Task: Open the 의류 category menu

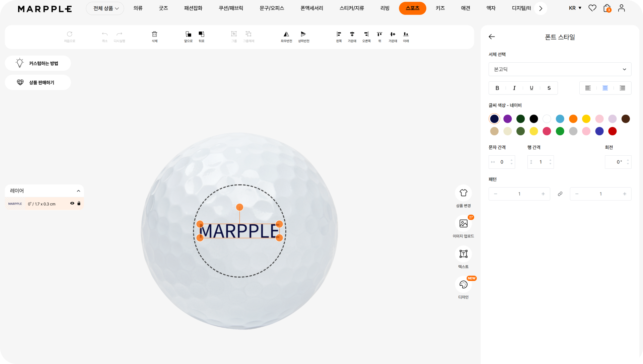Action: pyautogui.click(x=138, y=8)
